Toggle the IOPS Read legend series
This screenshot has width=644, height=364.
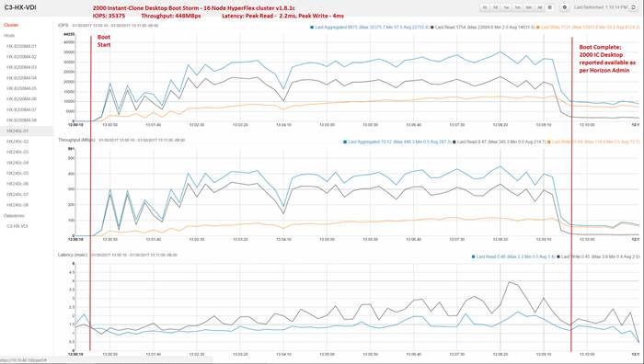coord(483,27)
